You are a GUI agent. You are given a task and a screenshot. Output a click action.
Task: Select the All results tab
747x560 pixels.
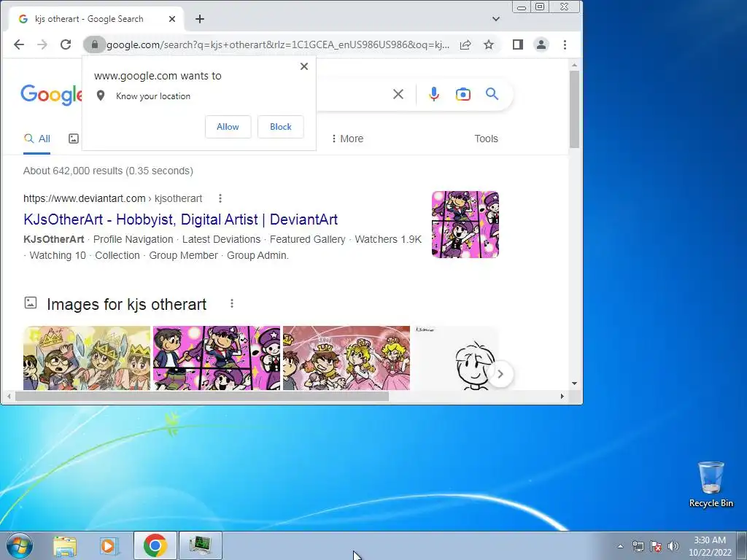pyautogui.click(x=37, y=139)
